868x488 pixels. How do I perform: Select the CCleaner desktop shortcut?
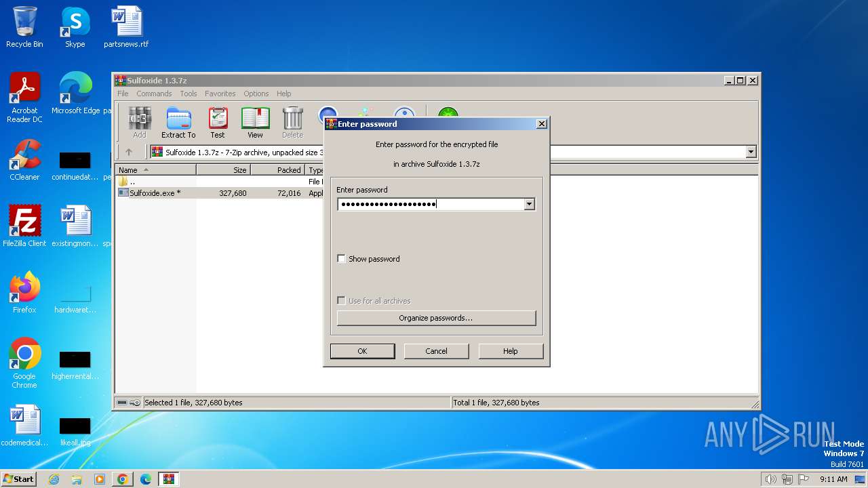tap(24, 160)
